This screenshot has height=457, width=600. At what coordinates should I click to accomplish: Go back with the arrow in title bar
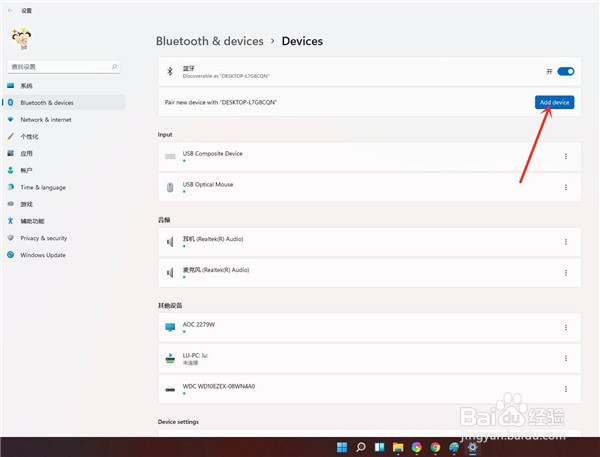point(10,11)
